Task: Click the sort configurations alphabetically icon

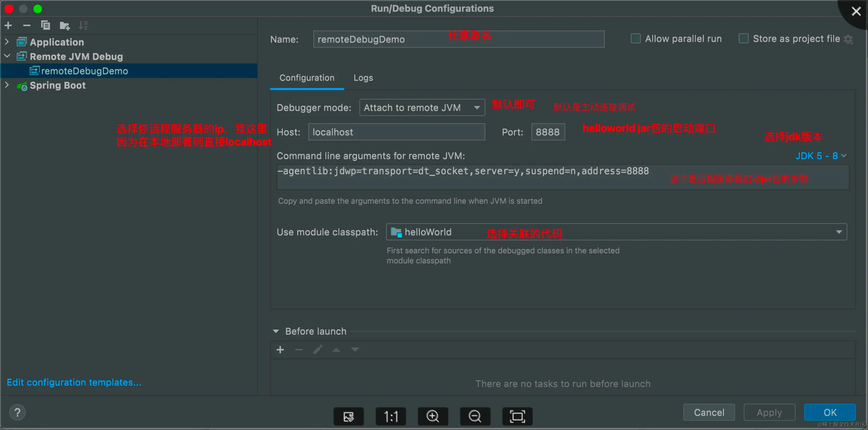Action: (x=83, y=26)
